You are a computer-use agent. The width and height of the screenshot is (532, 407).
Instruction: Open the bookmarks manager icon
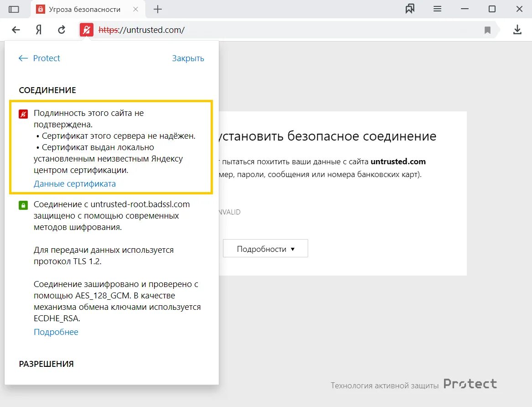410,9
